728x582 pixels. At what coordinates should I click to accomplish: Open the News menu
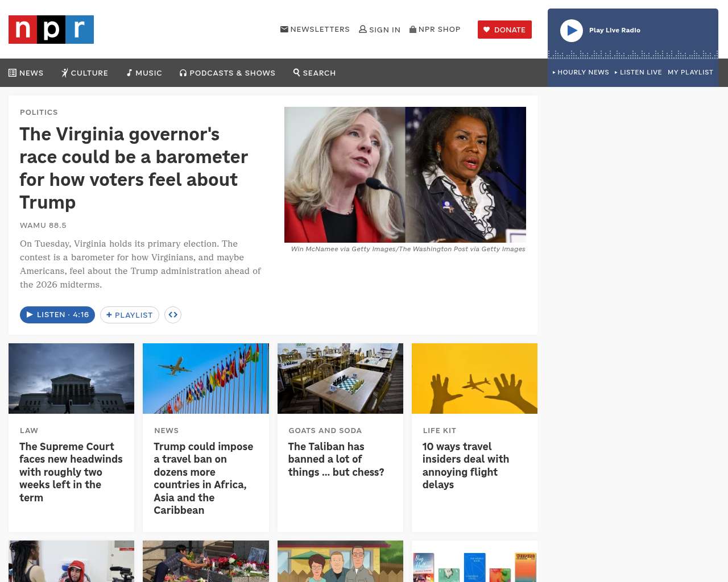tap(26, 73)
